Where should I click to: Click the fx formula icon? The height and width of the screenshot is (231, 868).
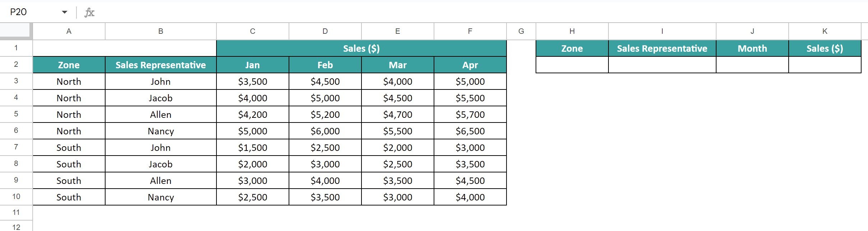(88, 12)
